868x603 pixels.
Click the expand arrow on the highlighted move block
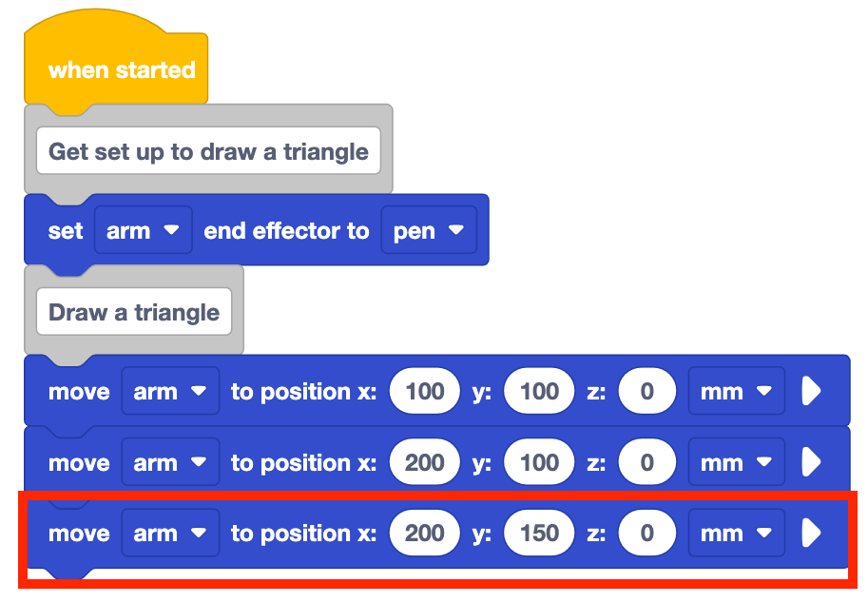click(811, 534)
